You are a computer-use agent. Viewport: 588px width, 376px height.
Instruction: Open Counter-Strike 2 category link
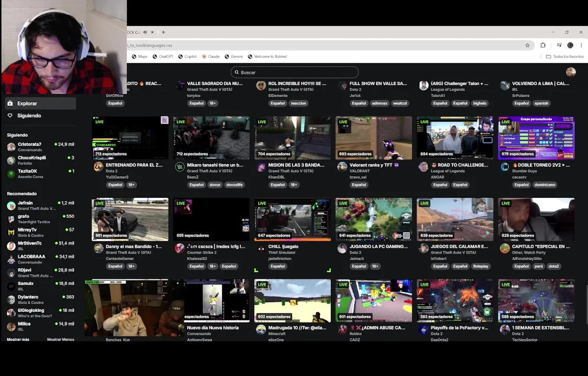pos(203,252)
